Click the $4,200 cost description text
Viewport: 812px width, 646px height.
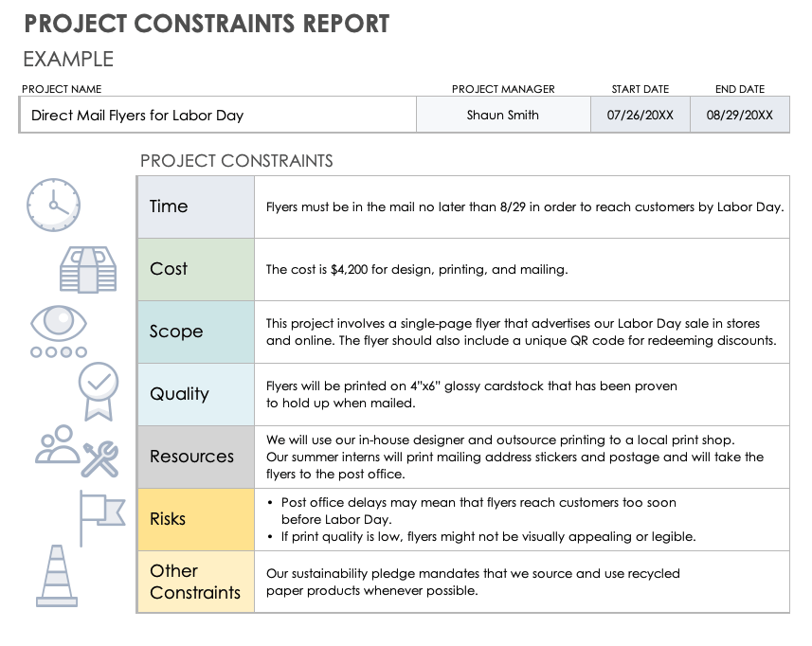[x=417, y=269]
